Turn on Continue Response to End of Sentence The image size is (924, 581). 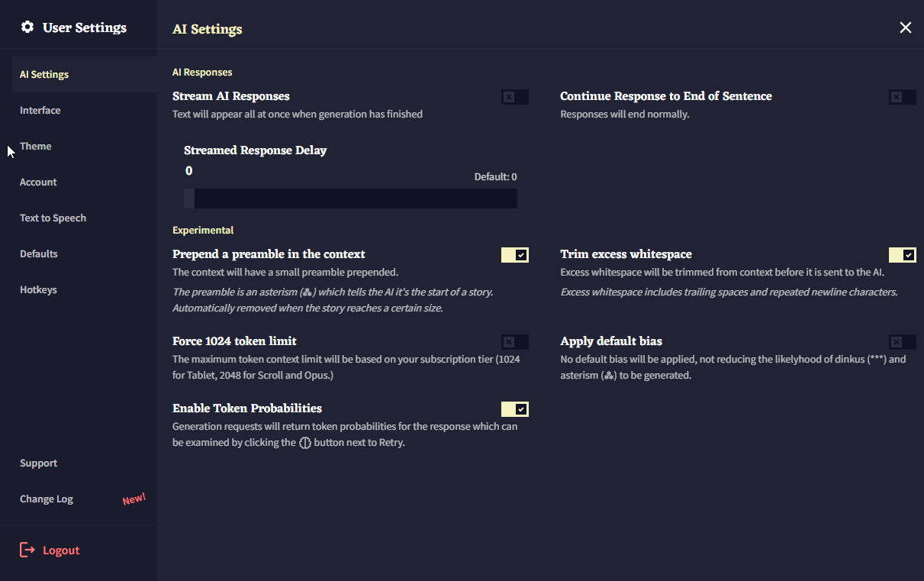pyautogui.click(x=902, y=97)
